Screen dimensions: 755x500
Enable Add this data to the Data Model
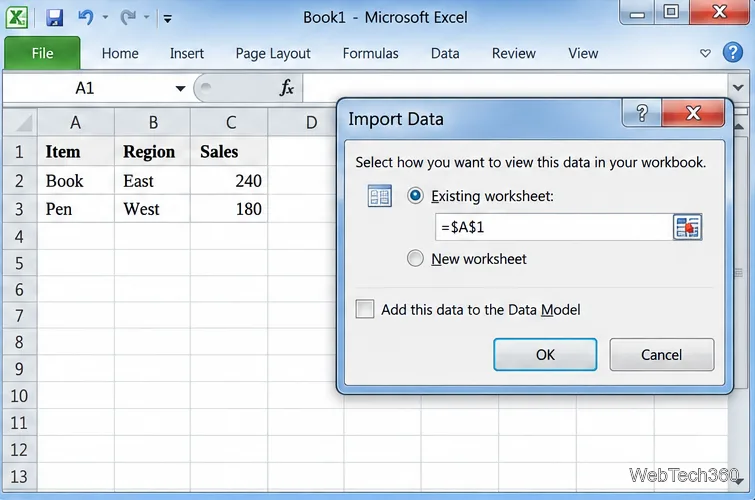364,309
